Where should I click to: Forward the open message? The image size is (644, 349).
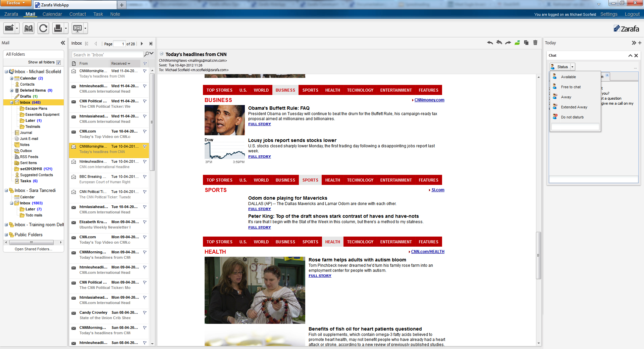click(x=508, y=43)
